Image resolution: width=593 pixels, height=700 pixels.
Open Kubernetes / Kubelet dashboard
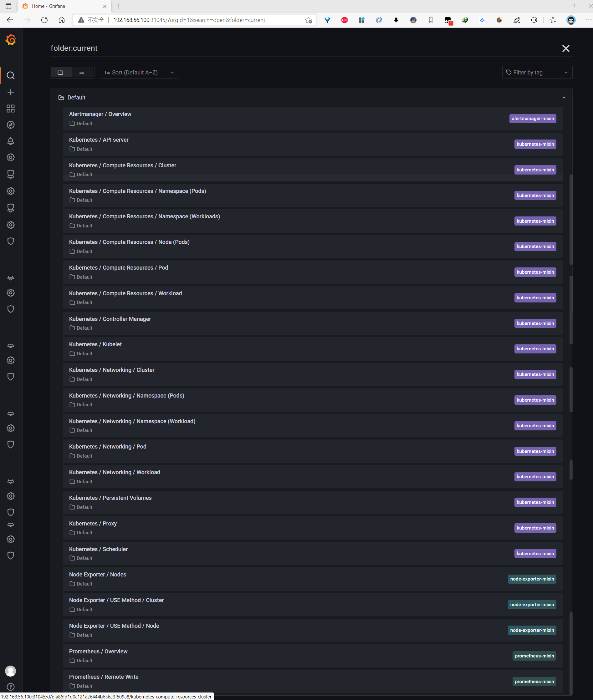tap(312, 349)
